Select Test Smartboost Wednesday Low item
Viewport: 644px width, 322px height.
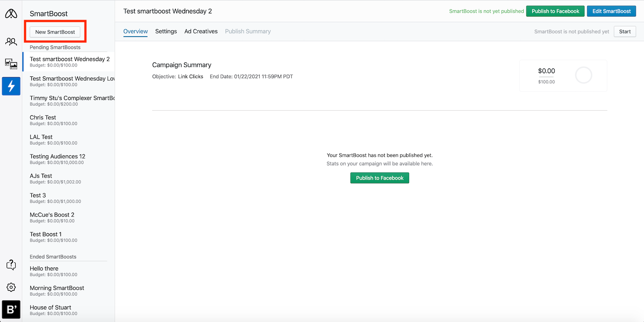pyautogui.click(x=68, y=81)
